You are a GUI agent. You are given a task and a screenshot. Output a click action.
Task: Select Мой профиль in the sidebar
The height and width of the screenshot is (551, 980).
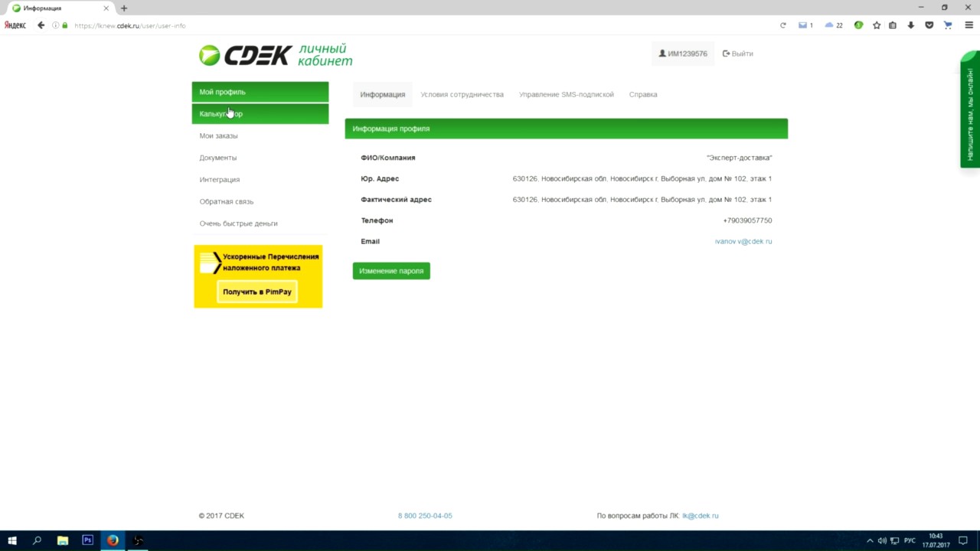[260, 92]
